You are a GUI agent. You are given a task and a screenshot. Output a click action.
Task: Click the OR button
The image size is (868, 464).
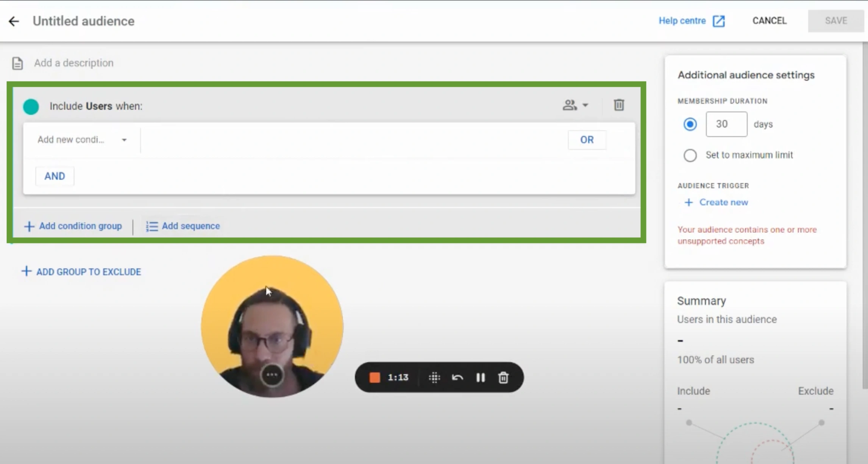(x=587, y=140)
